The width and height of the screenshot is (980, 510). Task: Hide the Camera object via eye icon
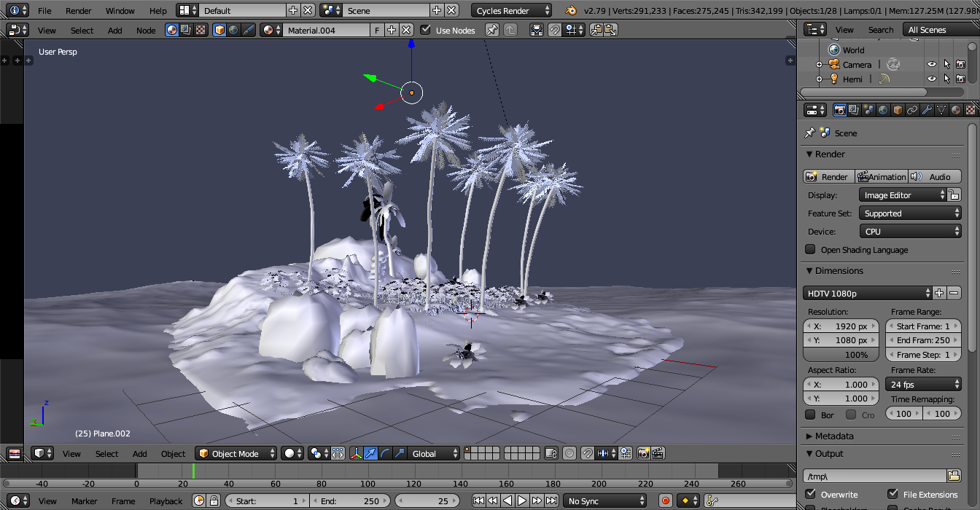click(x=931, y=64)
